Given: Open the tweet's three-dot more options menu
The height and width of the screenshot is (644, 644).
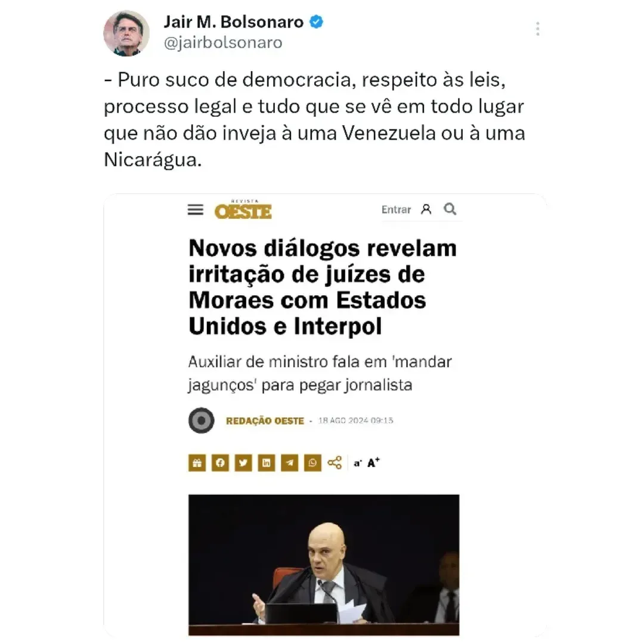Looking at the screenshot, I should [x=537, y=29].
